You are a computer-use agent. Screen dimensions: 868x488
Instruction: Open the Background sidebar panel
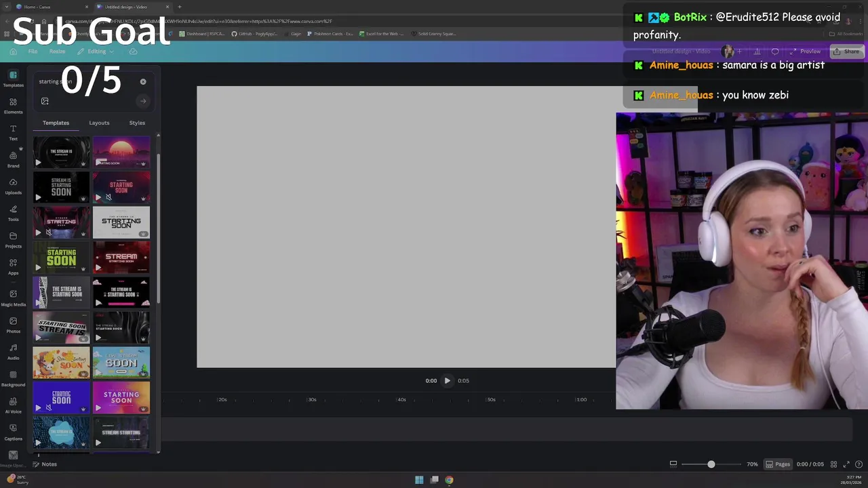(x=13, y=378)
